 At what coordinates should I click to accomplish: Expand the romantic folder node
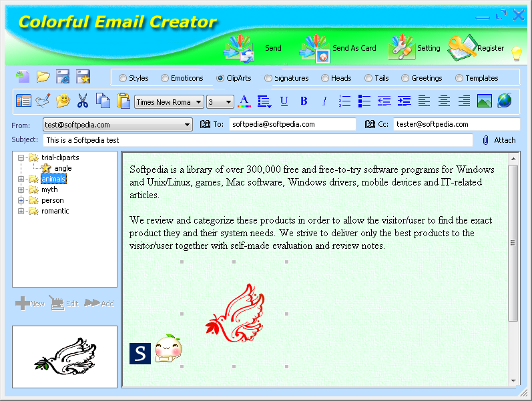[21, 212]
